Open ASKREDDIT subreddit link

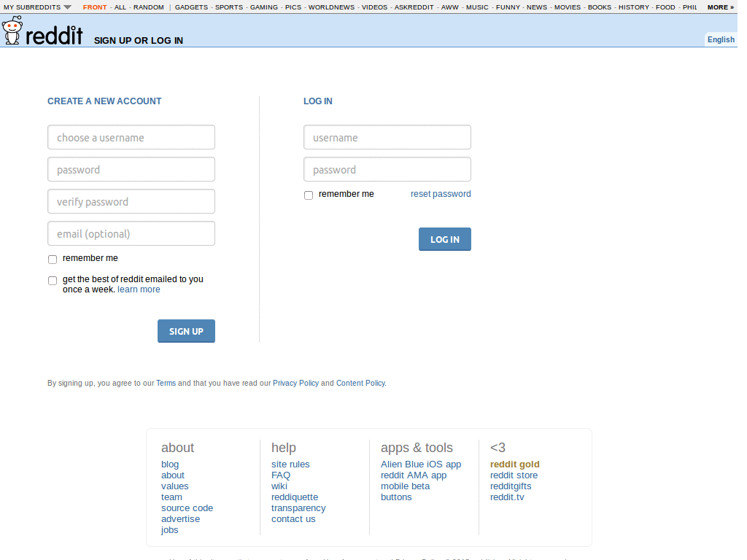pos(414,7)
